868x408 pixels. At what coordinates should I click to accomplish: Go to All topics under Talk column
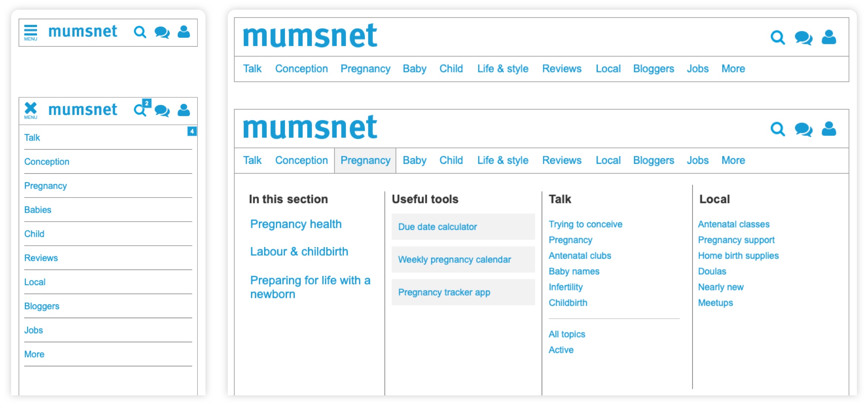pos(567,334)
